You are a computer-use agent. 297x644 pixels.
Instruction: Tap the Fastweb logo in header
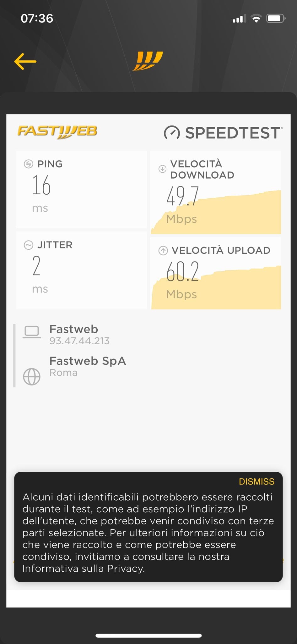(x=148, y=61)
